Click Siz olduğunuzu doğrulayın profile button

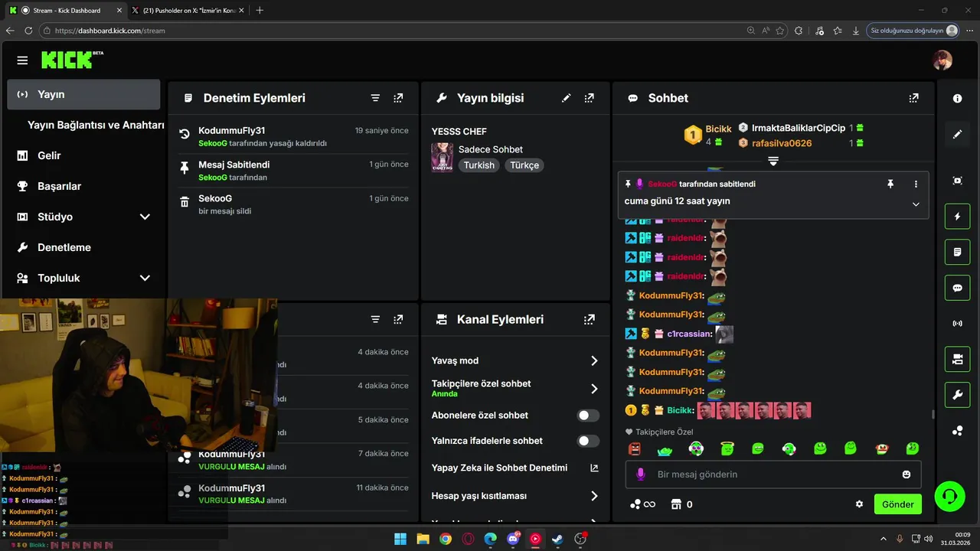click(913, 31)
